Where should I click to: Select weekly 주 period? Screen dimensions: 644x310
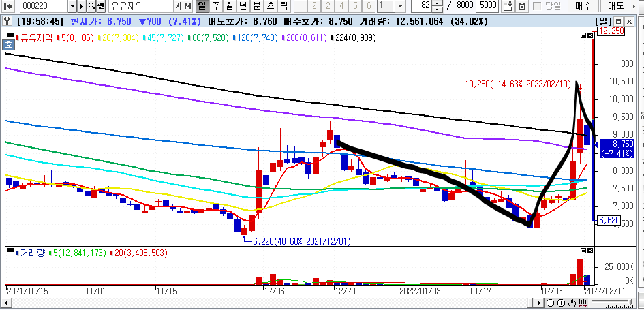(215, 5)
